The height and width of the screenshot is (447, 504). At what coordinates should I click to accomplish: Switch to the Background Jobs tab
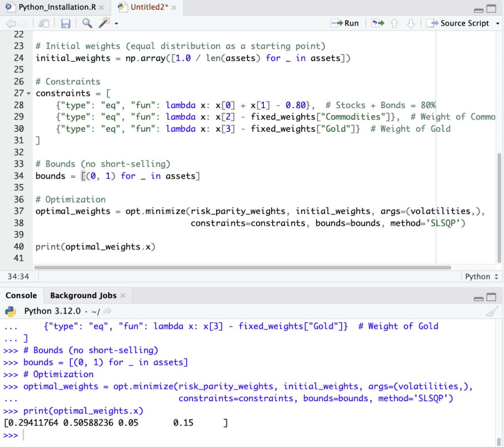(x=83, y=296)
